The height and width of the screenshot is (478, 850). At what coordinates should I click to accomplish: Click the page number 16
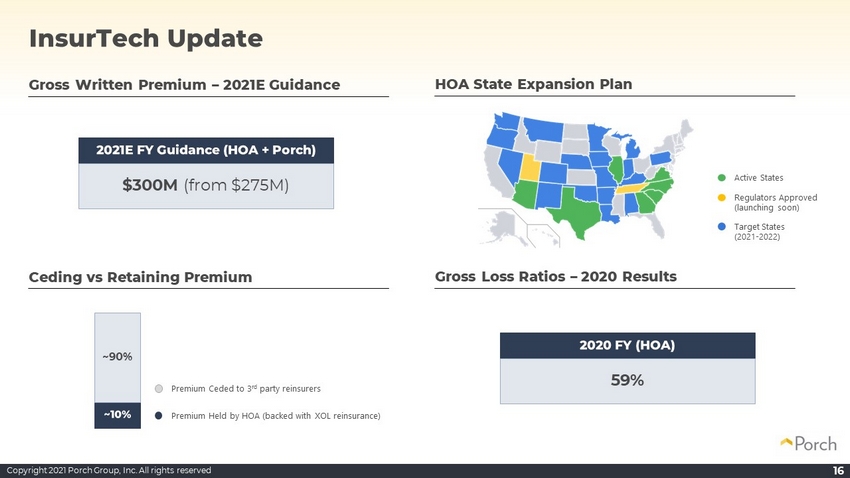[x=838, y=470]
